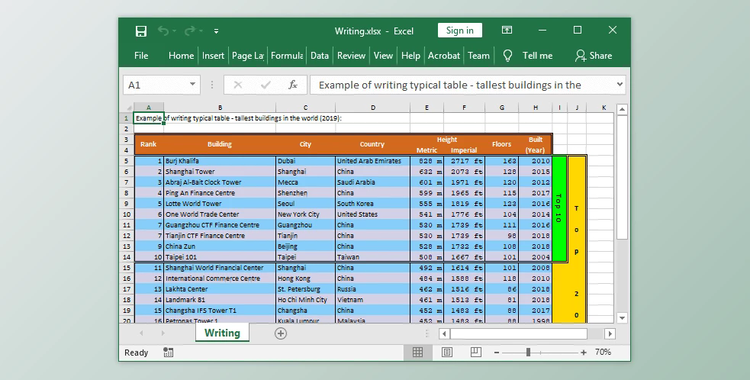
Task: Click the Floors header cell
Action: [x=502, y=145]
